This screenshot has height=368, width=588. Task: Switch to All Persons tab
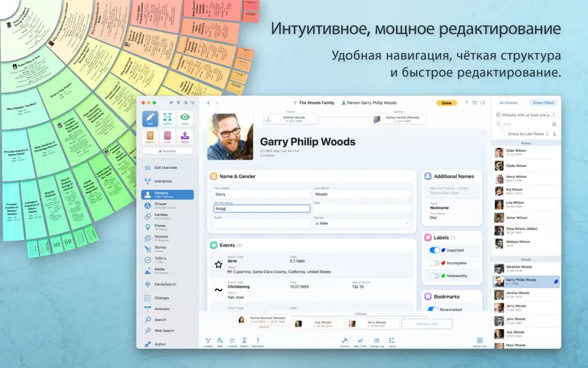[x=508, y=103]
